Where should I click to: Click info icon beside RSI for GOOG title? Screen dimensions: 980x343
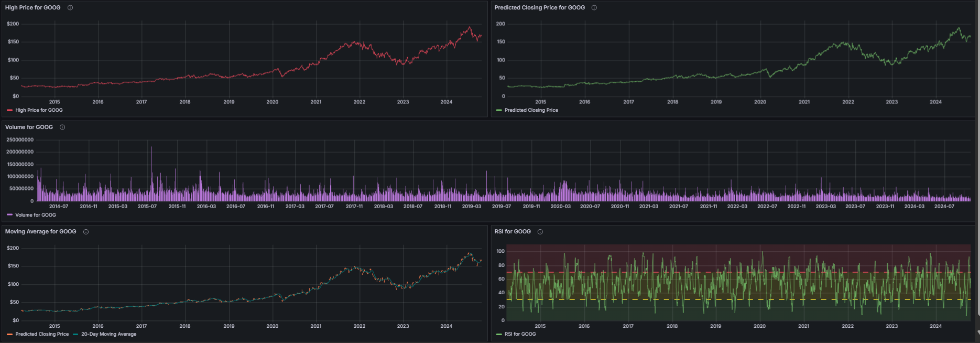click(540, 232)
